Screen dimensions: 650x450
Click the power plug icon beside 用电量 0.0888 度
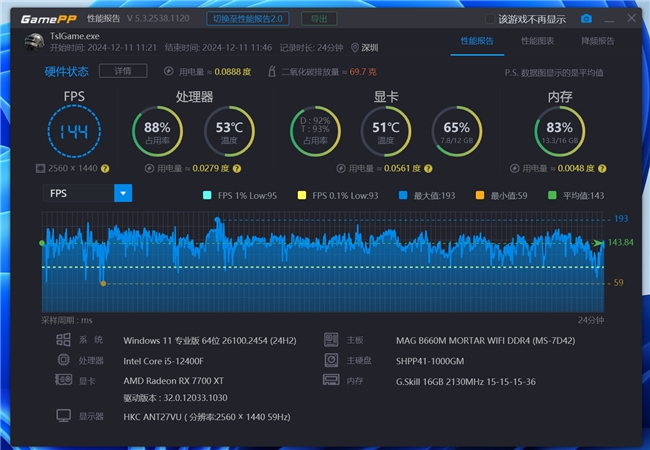[x=168, y=71]
